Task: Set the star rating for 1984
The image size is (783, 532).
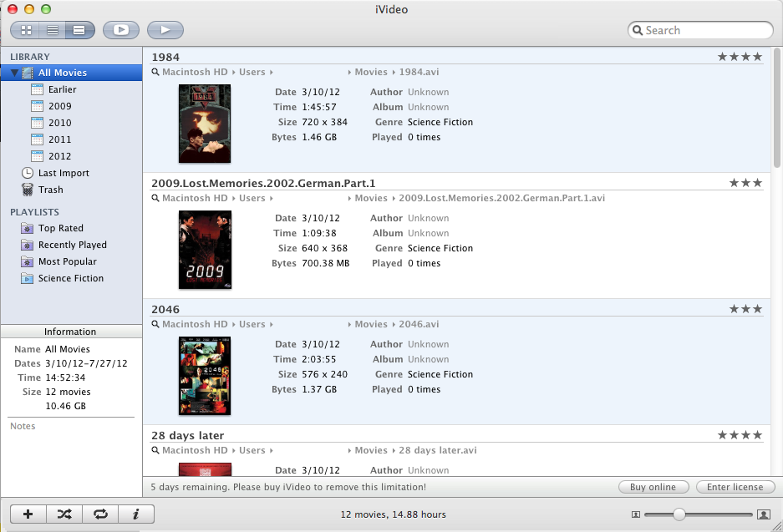Action: [740, 57]
